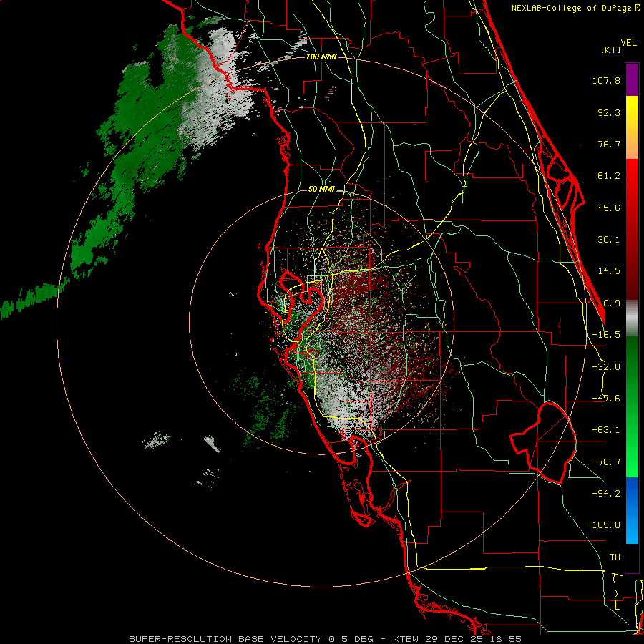Click the -63.1 velocity scale value
This screenshot has width=644, height=644.
coord(606,430)
